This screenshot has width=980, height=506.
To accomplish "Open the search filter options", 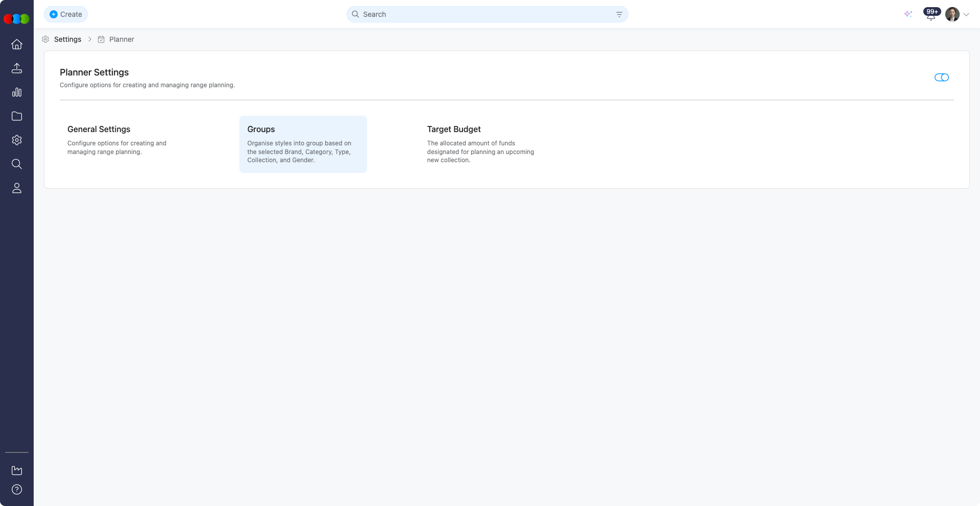I will tap(619, 14).
